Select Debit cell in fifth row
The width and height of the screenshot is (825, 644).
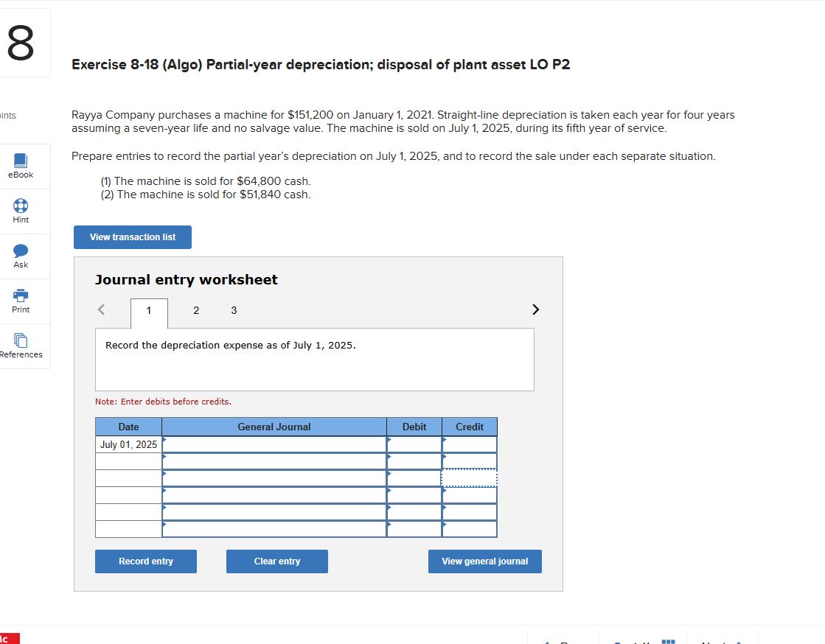click(x=414, y=512)
